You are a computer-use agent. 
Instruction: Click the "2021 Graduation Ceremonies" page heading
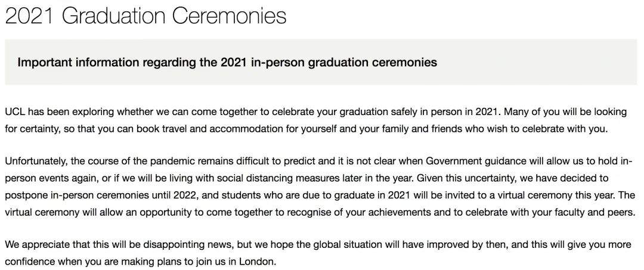(145, 16)
